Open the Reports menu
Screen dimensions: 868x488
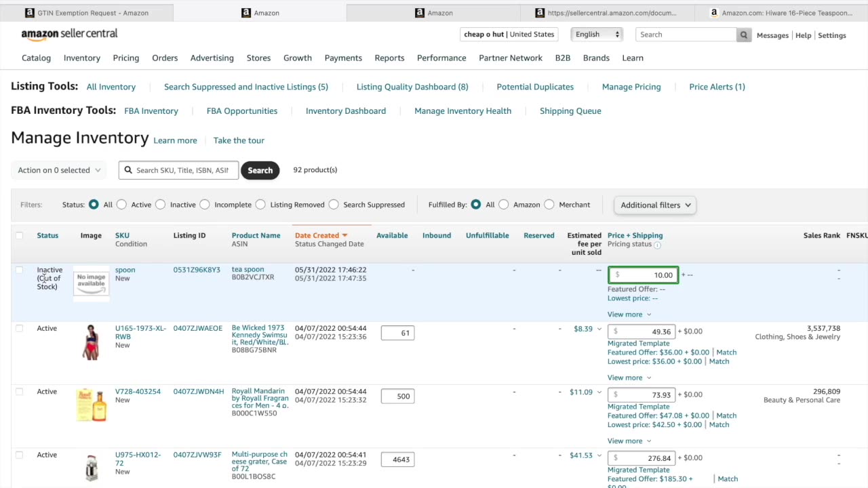389,58
